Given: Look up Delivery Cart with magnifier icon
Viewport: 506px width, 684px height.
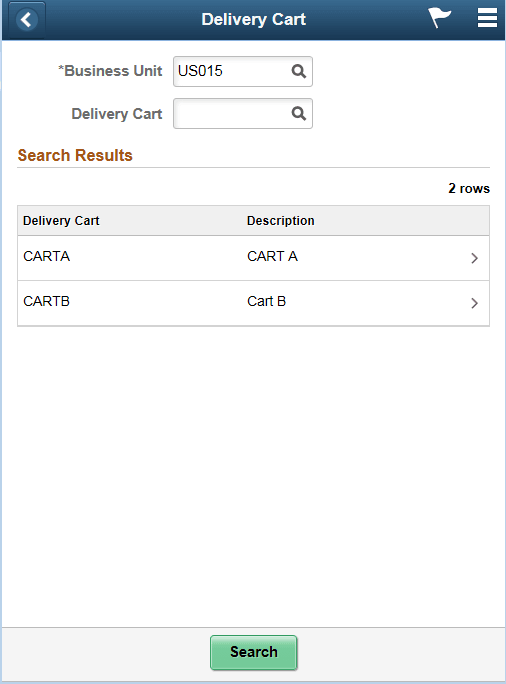Looking at the screenshot, I should click(x=298, y=113).
